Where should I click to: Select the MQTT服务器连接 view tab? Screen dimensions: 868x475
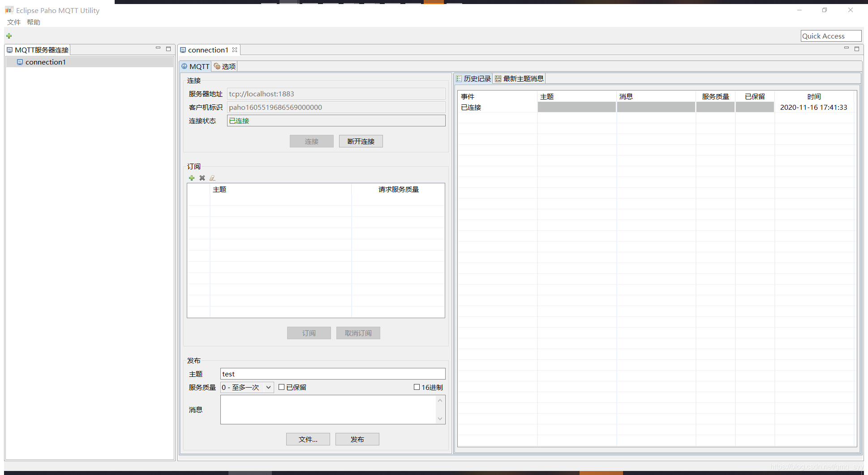tap(38, 50)
